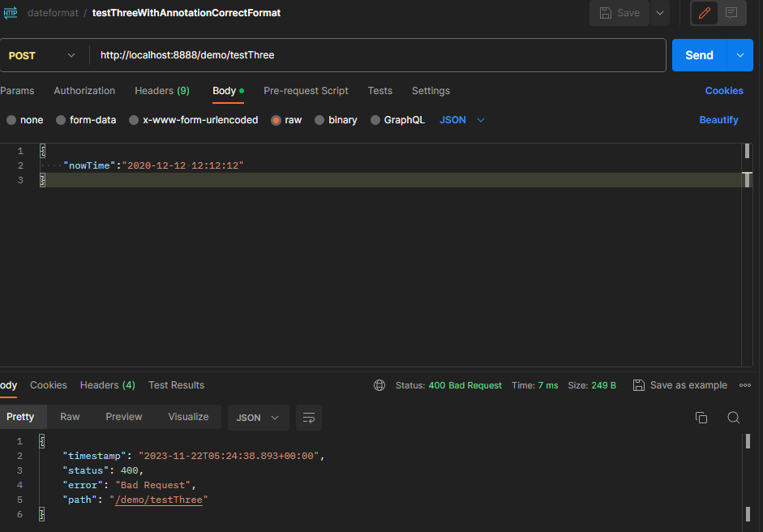Click the Beautify link
763x532 pixels.
click(718, 120)
